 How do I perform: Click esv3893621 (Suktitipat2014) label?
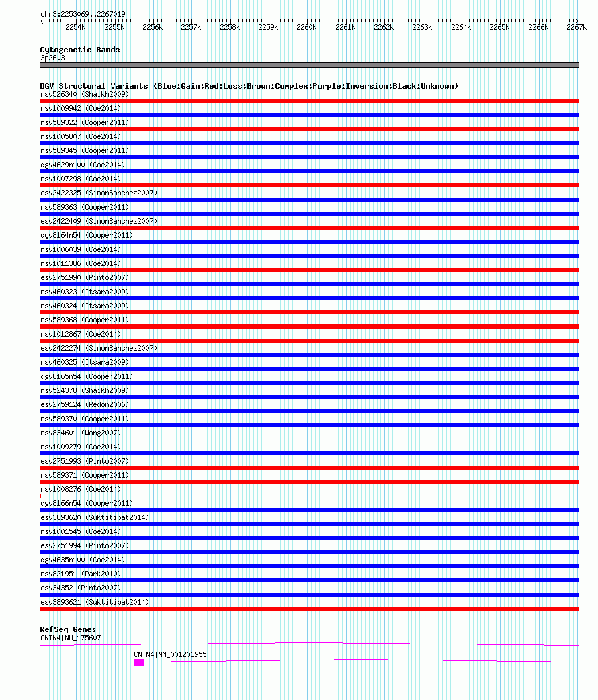[95, 602]
